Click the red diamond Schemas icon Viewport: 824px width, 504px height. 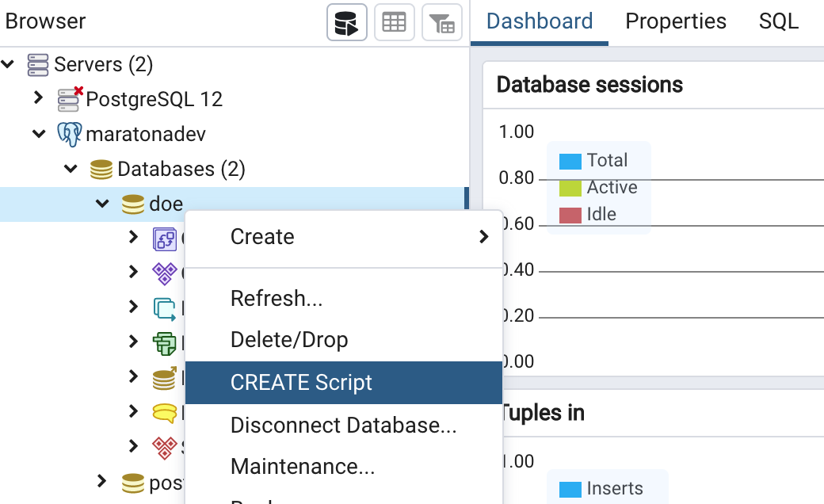[x=164, y=446]
